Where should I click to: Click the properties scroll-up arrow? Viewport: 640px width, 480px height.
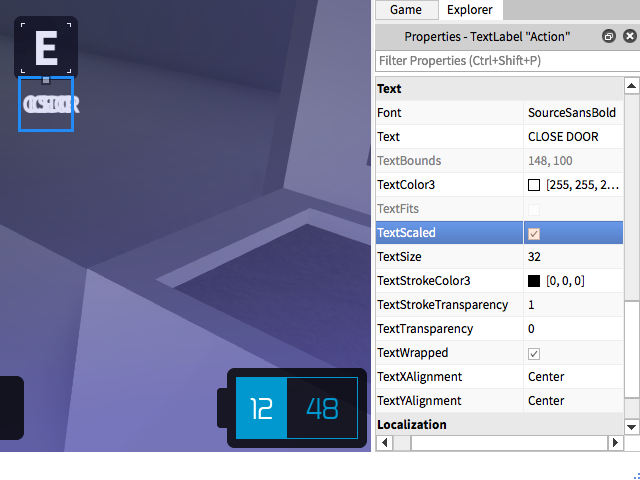(x=631, y=86)
